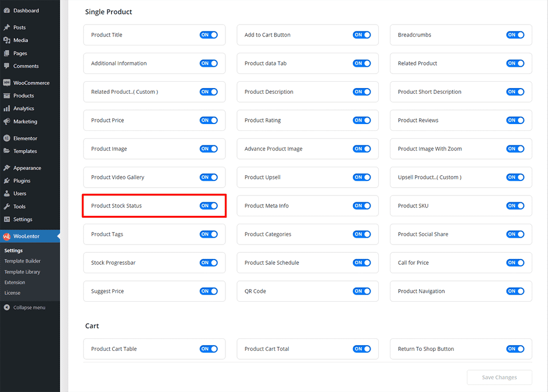This screenshot has height=392, width=548.
Task: Open Media library icon
Action: [7, 40]
